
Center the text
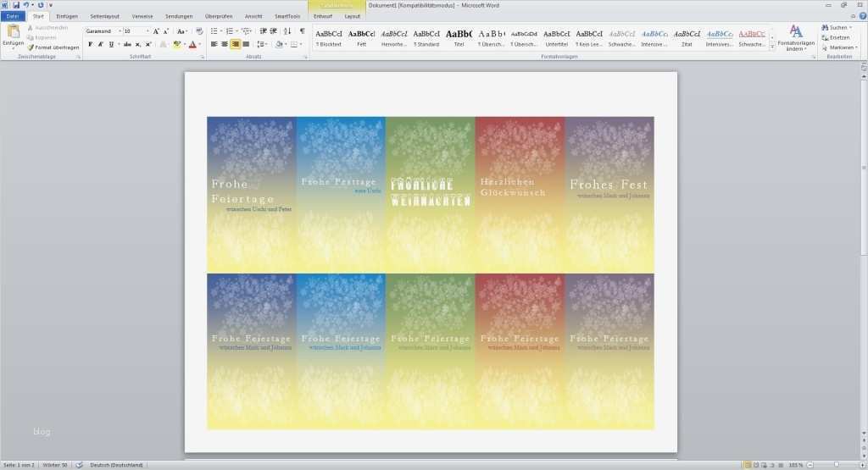coord(225,44)
